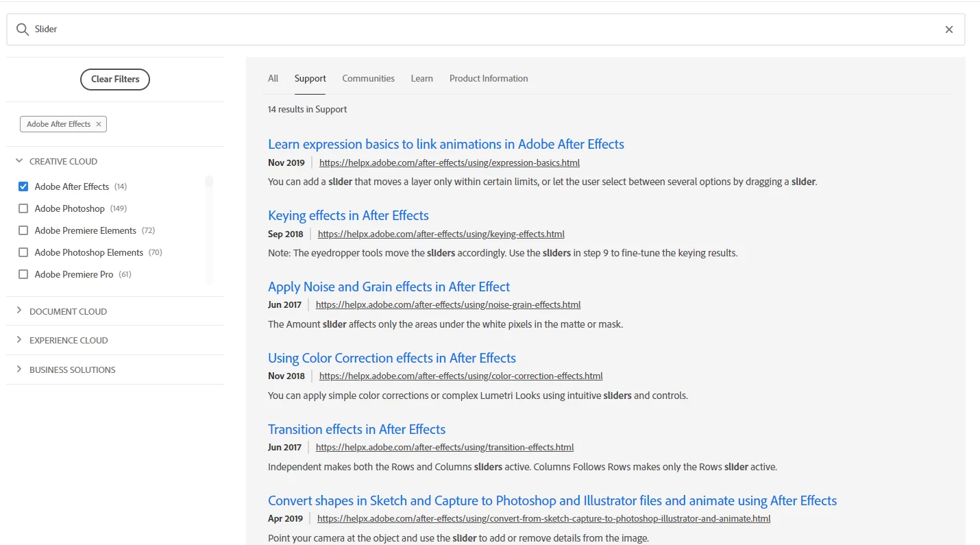
Task: Remove the Adobe After Effects filter chip
Action: pyautogui.click(x=99, y=124)
